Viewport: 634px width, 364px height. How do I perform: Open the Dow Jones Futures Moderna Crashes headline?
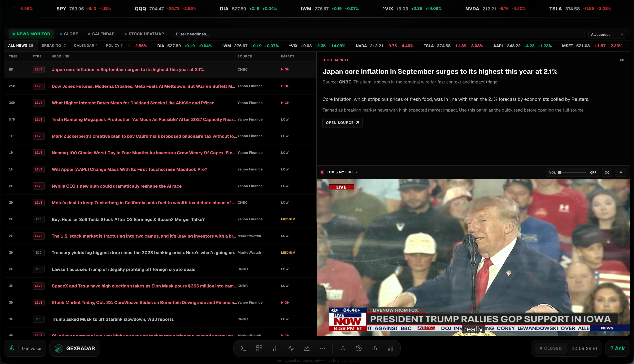[160, 86]
